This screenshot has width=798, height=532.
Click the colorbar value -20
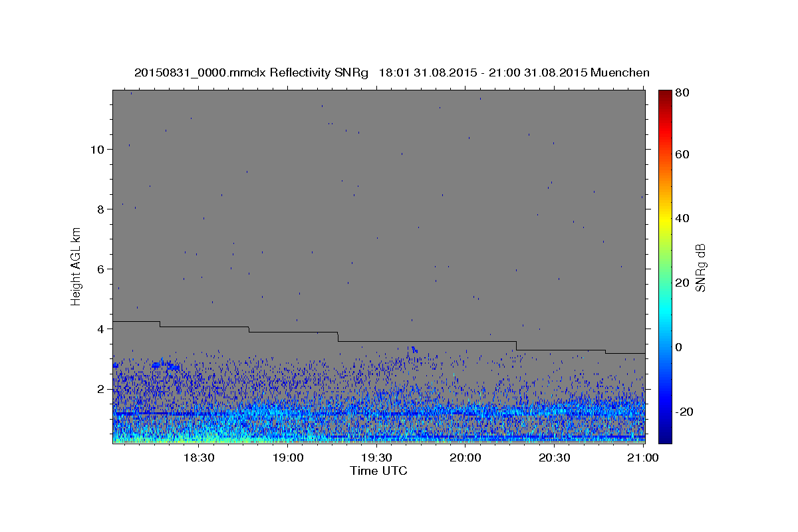tap(685, 412)
